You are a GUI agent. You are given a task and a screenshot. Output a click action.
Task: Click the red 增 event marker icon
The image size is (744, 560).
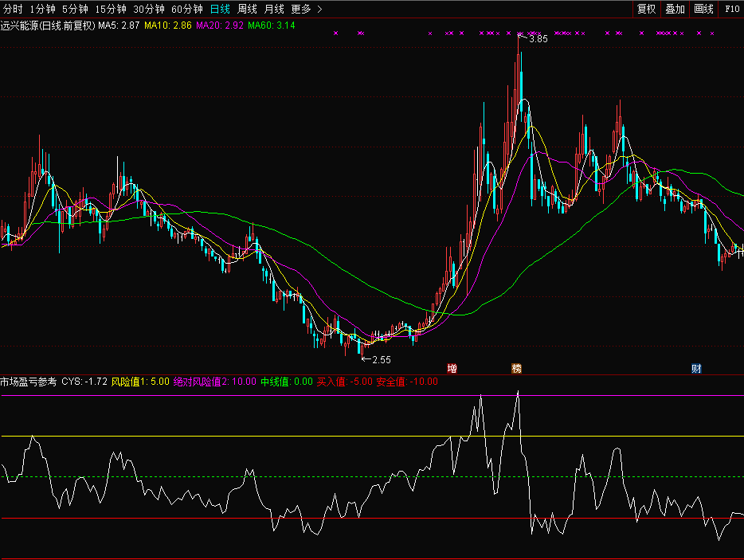pos(452,368)
